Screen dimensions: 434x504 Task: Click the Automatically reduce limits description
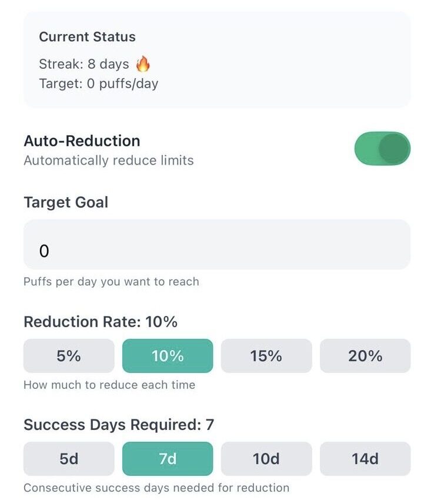[109, 160]
